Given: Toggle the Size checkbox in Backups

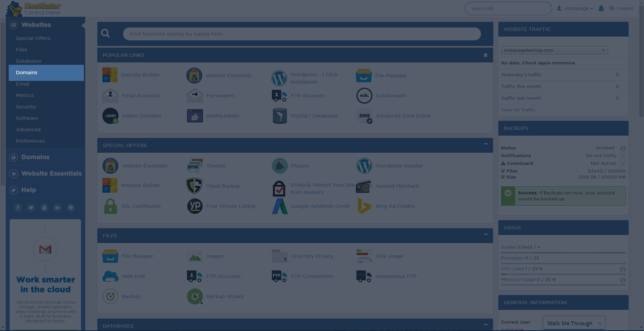Looking at the screenshot, I should (503, 177).
